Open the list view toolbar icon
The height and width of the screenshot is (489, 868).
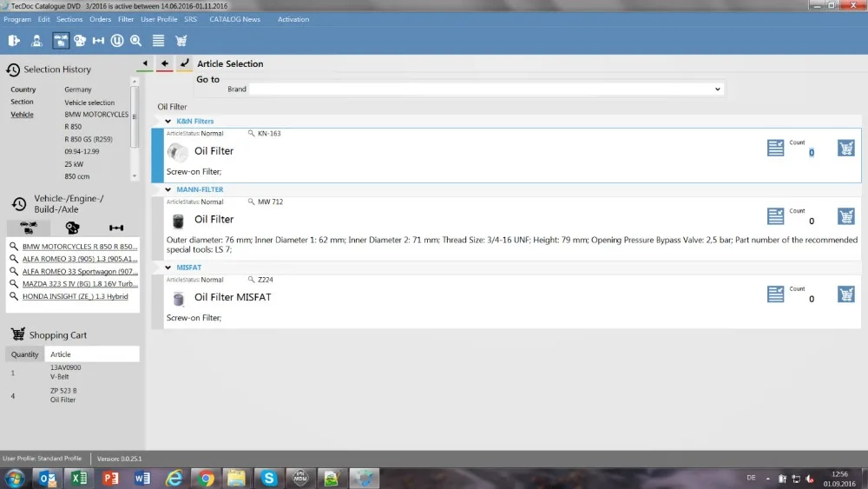coord(158,41)
